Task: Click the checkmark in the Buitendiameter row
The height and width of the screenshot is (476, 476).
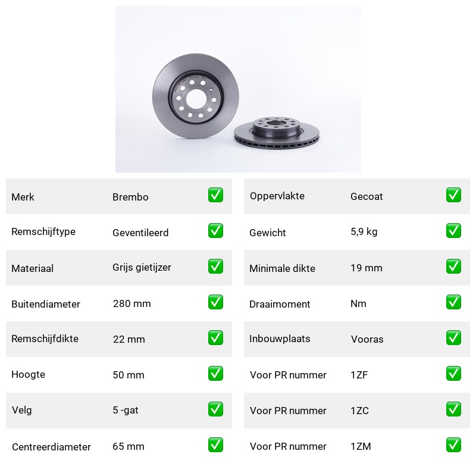Action: pos(215,302)
